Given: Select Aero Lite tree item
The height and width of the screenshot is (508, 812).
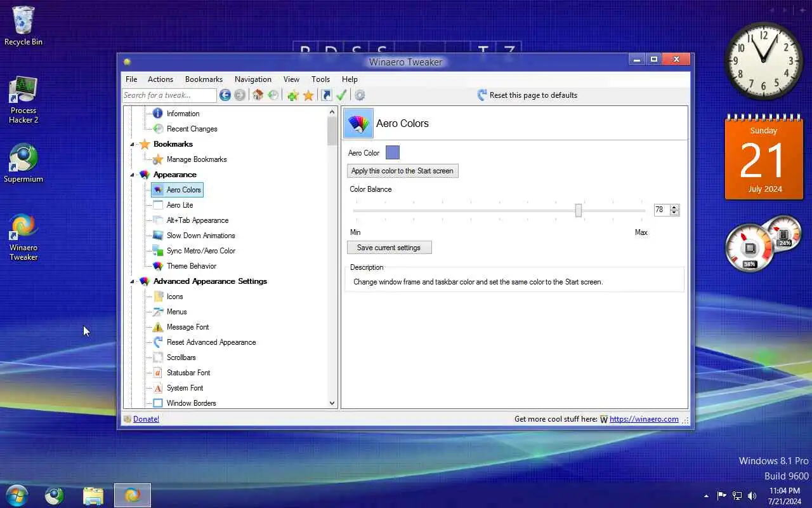Looking at the screenshot, I should (180, 205).
